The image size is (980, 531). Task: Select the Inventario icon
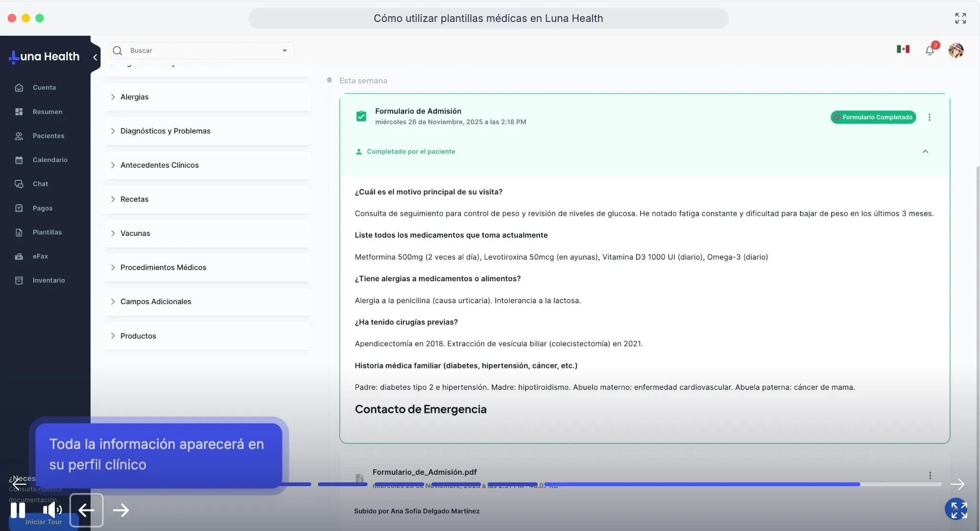coord(19,280)
